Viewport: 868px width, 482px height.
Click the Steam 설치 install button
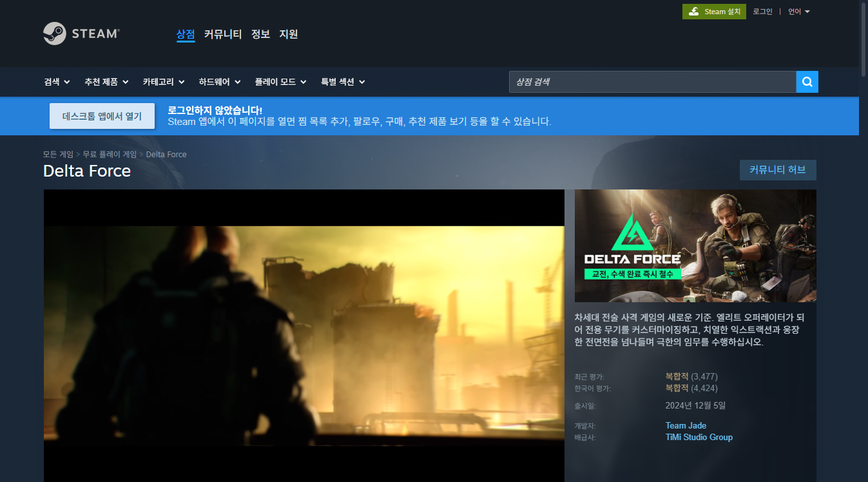pyautogui.click(x=714, y=12)
